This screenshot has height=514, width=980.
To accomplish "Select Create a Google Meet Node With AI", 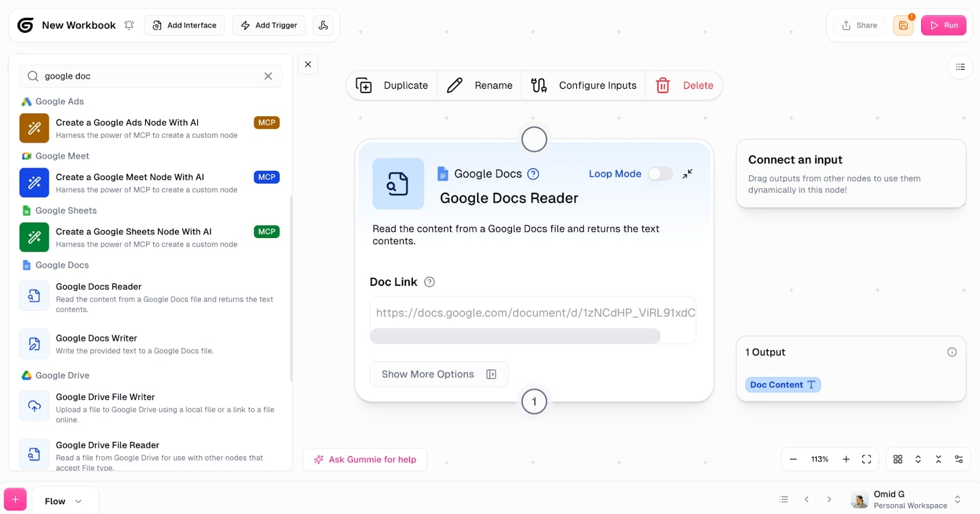I will click(150, 182).
